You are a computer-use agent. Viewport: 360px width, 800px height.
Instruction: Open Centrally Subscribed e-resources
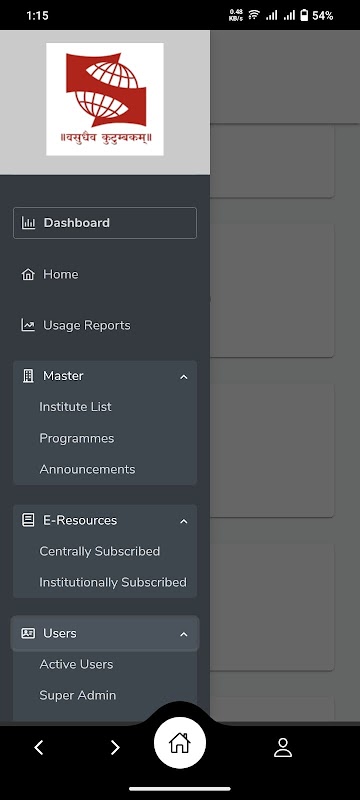100,552
